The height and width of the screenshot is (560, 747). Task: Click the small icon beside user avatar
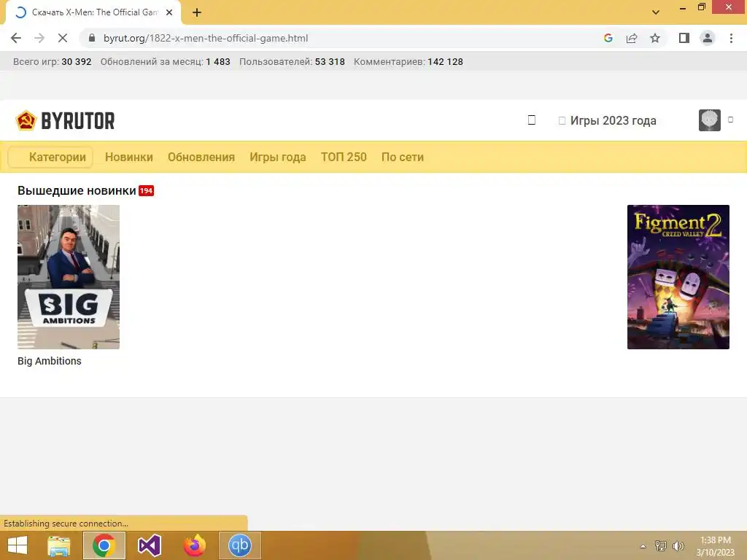(730, 120)
